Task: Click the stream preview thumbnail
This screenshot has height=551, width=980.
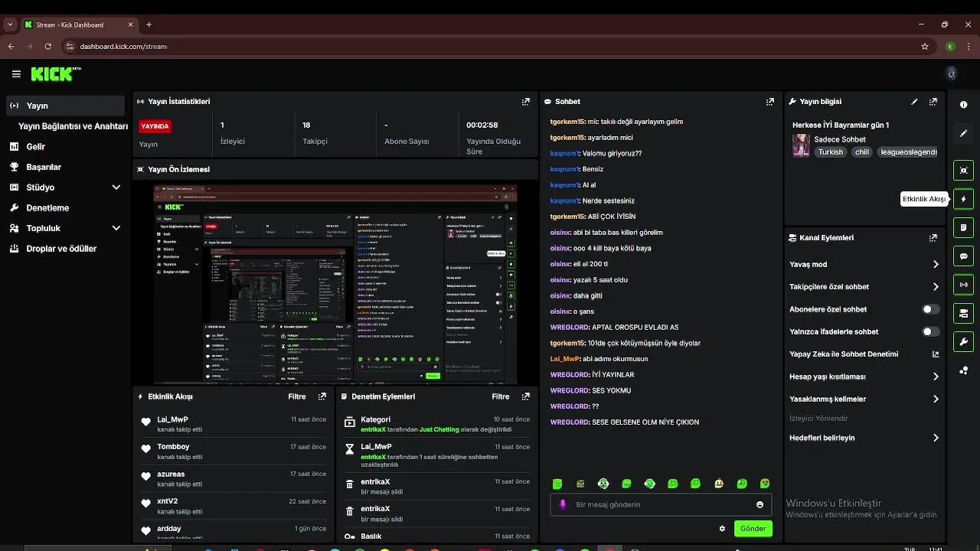Action: pyautogui.click(x=335, y=284)
